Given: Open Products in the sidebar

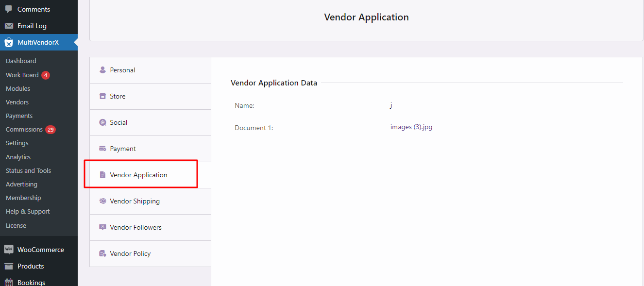Looking at the screenshot, I should (x=39, y=266).
